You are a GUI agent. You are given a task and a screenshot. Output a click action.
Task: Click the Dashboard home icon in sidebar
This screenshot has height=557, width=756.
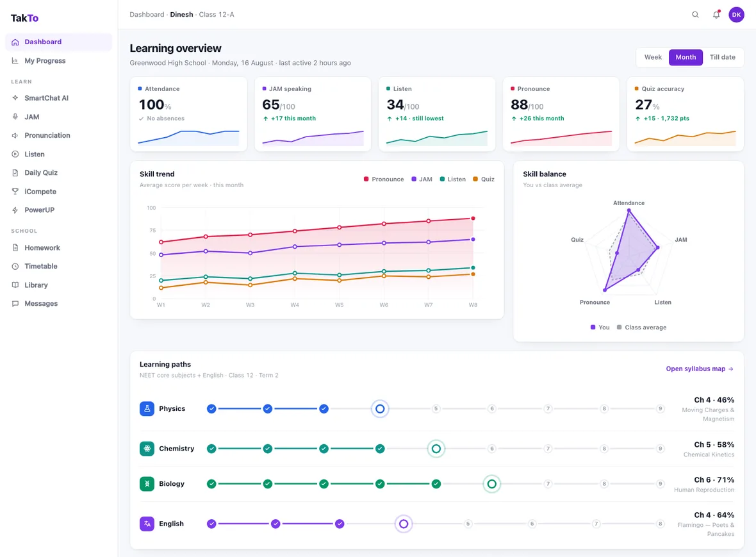[x=15, y=42]
